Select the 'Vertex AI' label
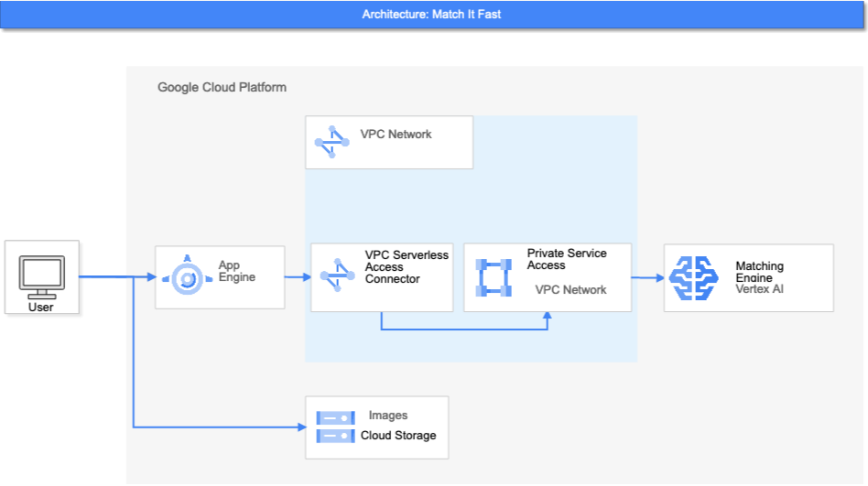 (x=759, y=289)
